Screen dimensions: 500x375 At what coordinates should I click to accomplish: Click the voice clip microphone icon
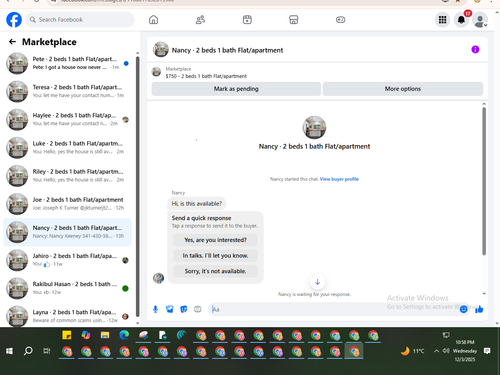pos(155,309)
